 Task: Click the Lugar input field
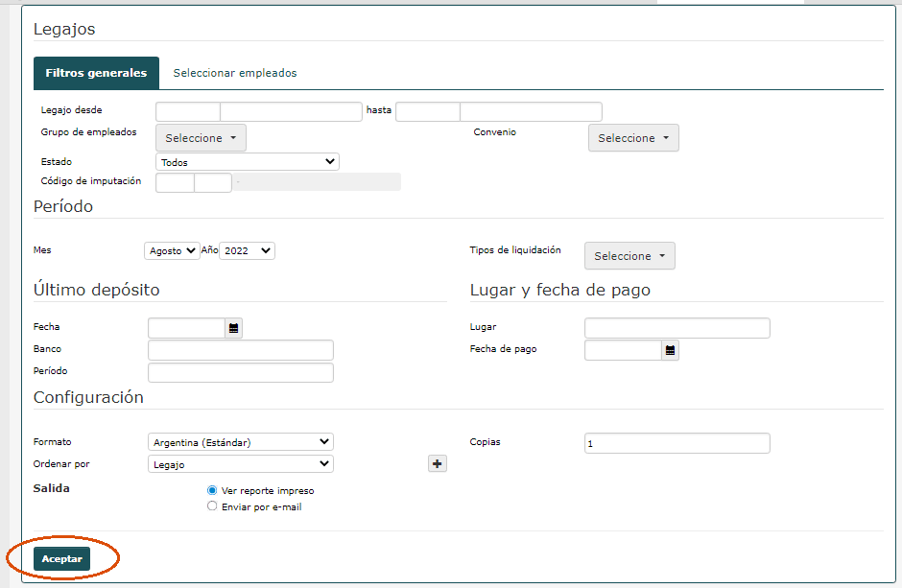coord(677,328)
